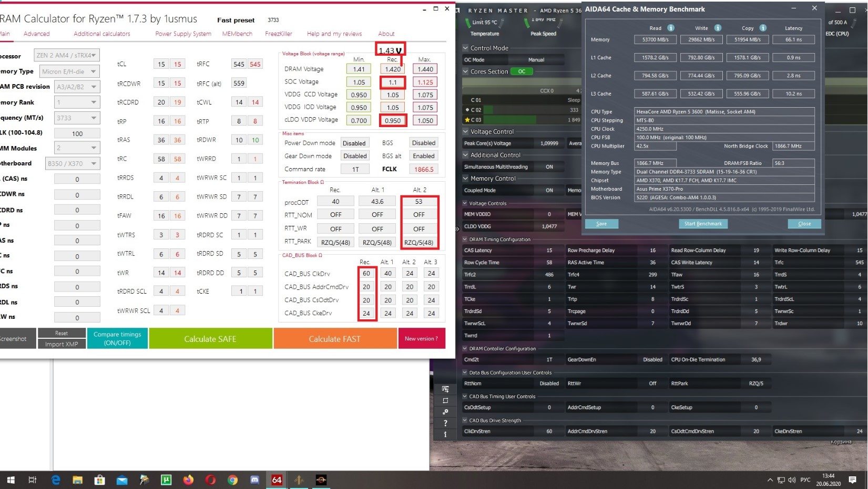Open the 3733 frequency dropdown

tap(77, 118)
